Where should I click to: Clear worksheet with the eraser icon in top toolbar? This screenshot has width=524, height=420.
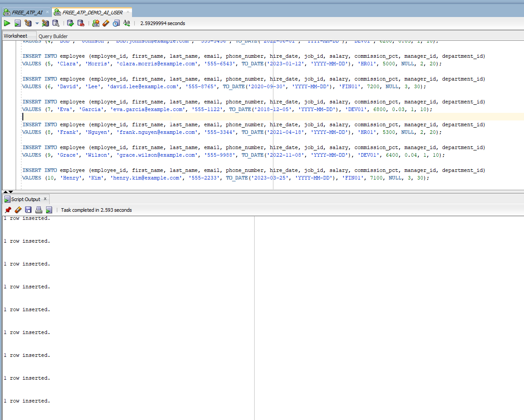pyautogui.click(x=106, y=23)
